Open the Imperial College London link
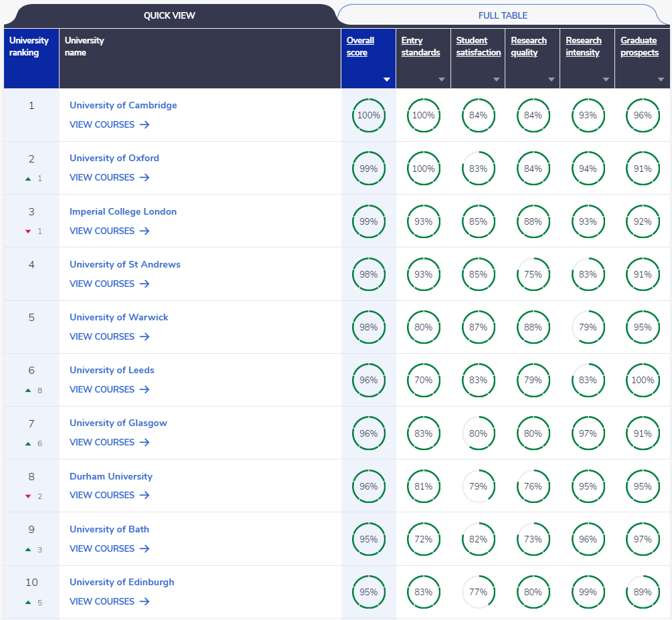Screen dimensions: 672x620 point(123,211)
